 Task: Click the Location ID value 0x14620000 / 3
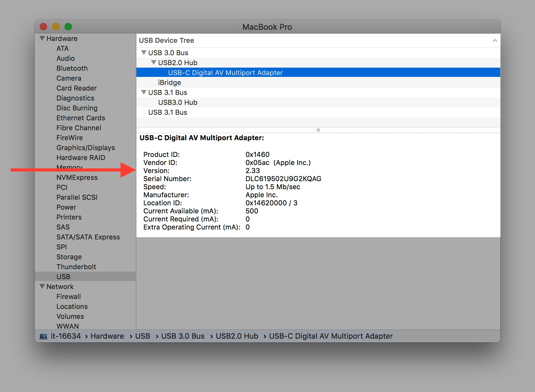tap(272, 203)
